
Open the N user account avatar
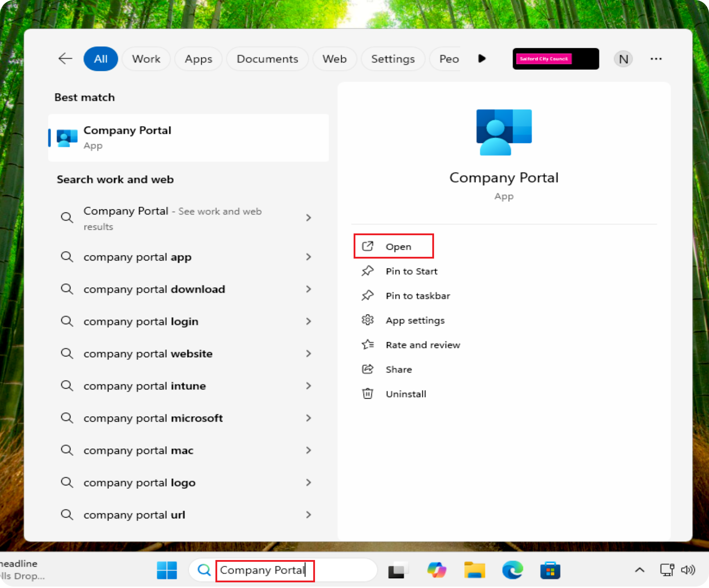pyautogui.click(x=623, y=59)
